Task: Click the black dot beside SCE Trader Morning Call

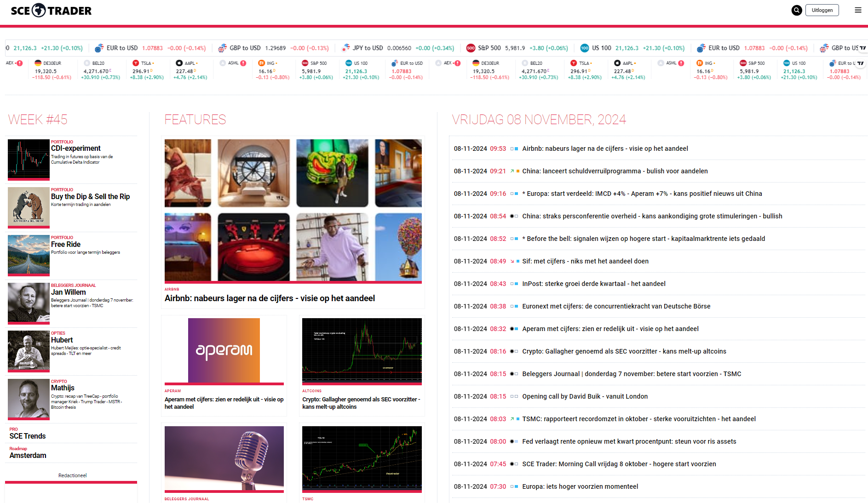Action: [512, 464]
